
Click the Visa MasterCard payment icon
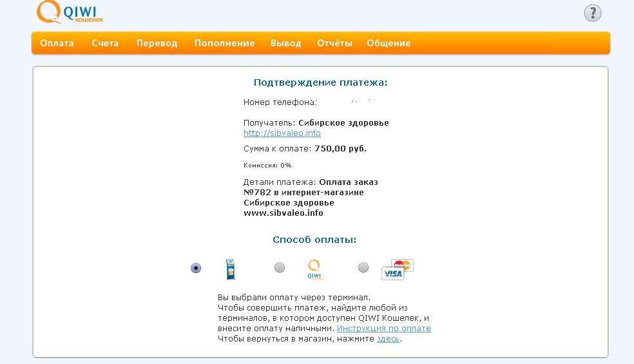coord(398,269)
